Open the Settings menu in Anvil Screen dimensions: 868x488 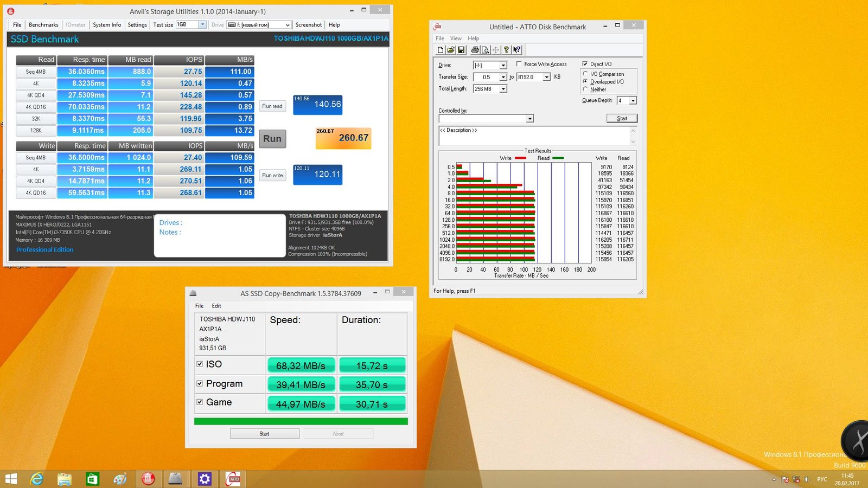[137, 25]
